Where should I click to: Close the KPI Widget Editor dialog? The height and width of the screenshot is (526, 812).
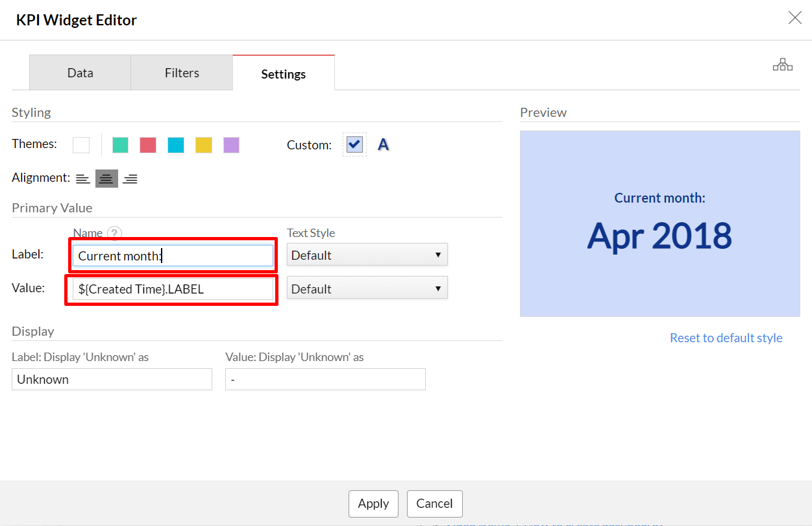(x=794, y=18)
